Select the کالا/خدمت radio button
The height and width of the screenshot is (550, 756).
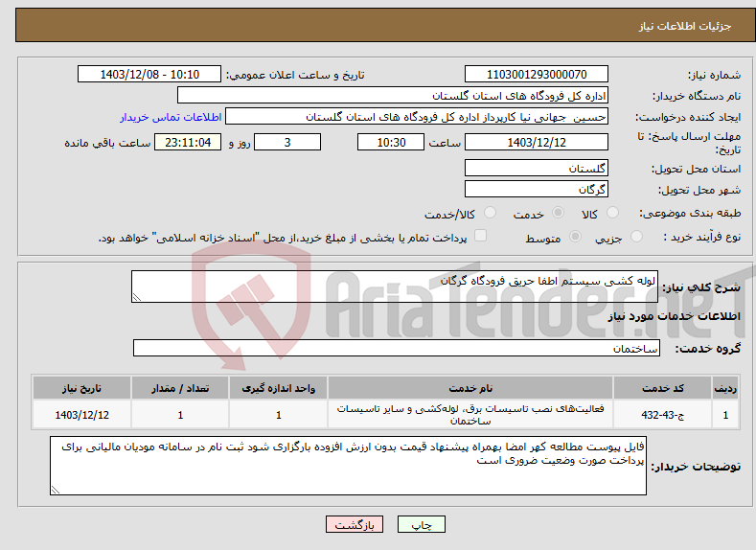490,213
